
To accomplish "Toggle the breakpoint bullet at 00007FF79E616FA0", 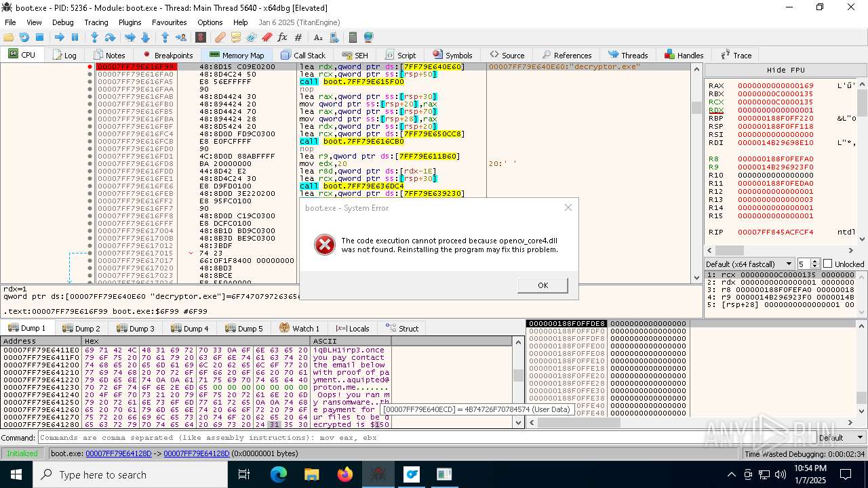I will click(90, 75).
